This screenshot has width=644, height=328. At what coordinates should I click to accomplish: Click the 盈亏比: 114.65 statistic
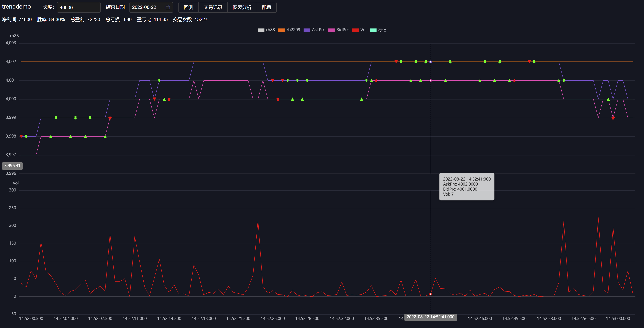point(152,19)
